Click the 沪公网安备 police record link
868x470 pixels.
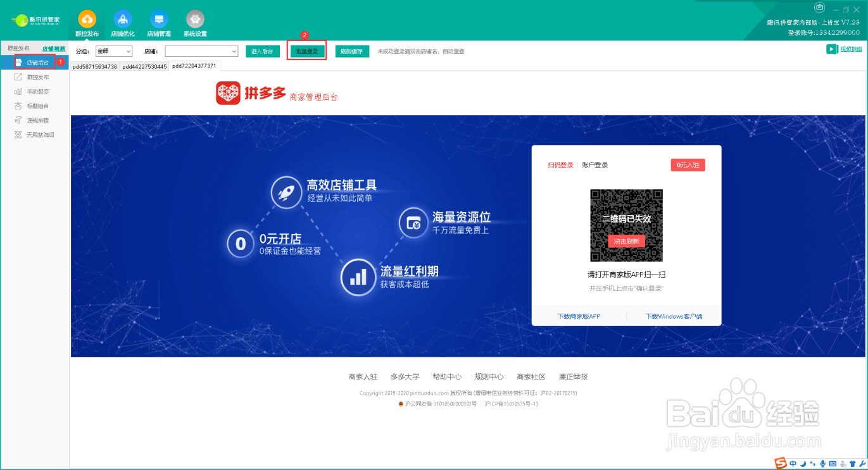tap(437, 404)
